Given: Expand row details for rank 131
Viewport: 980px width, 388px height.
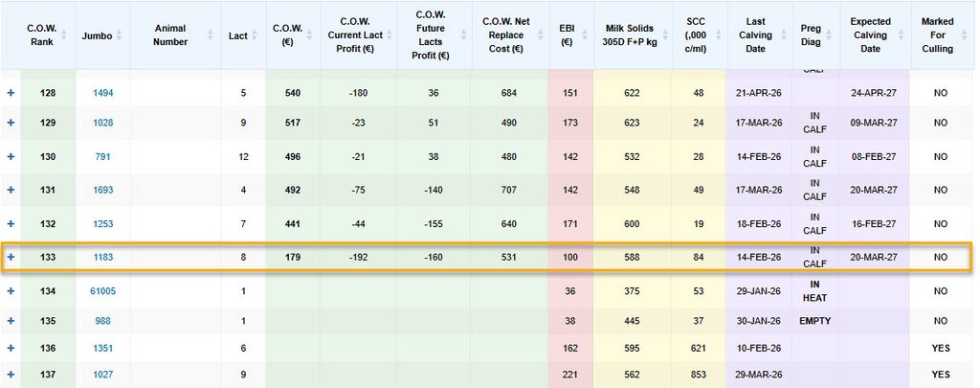Looking at the screenshot, I should pyautogui.click(x=11, y=190).
